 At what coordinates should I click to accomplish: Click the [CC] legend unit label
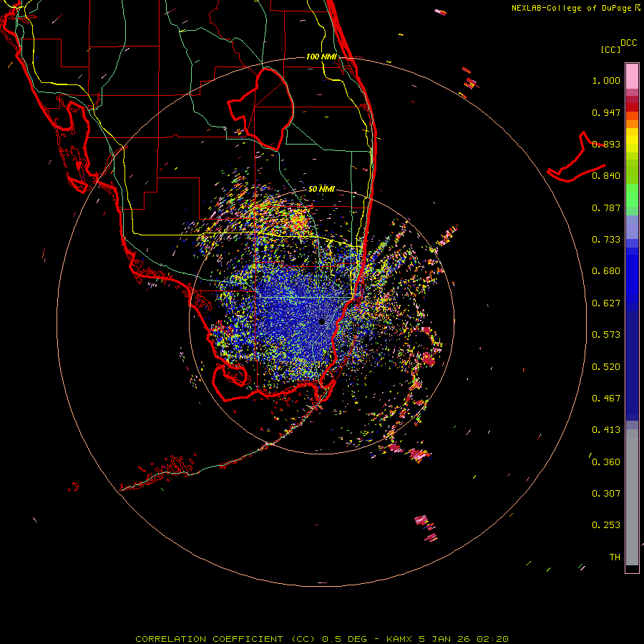click(610, 49)
